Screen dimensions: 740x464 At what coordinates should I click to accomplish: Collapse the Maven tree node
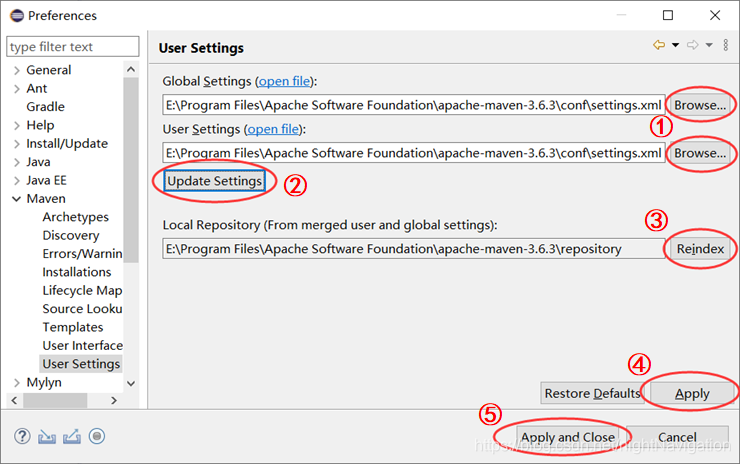tap(17, 199)
